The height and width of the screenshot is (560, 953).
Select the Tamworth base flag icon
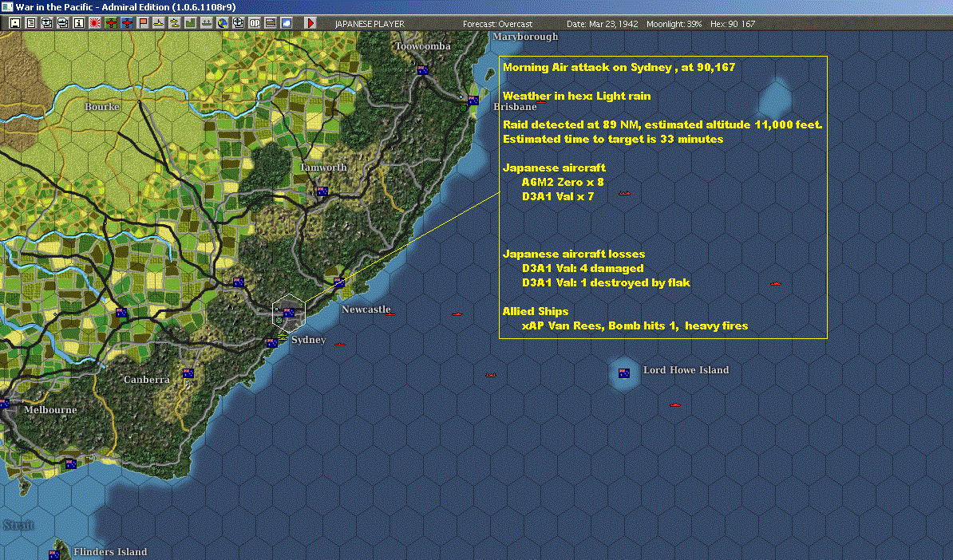coord(322,191)
